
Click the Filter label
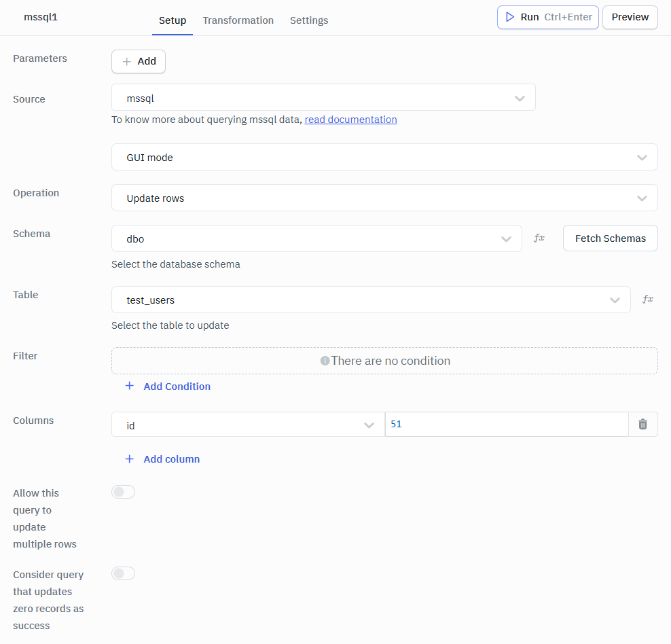point(25,355)
